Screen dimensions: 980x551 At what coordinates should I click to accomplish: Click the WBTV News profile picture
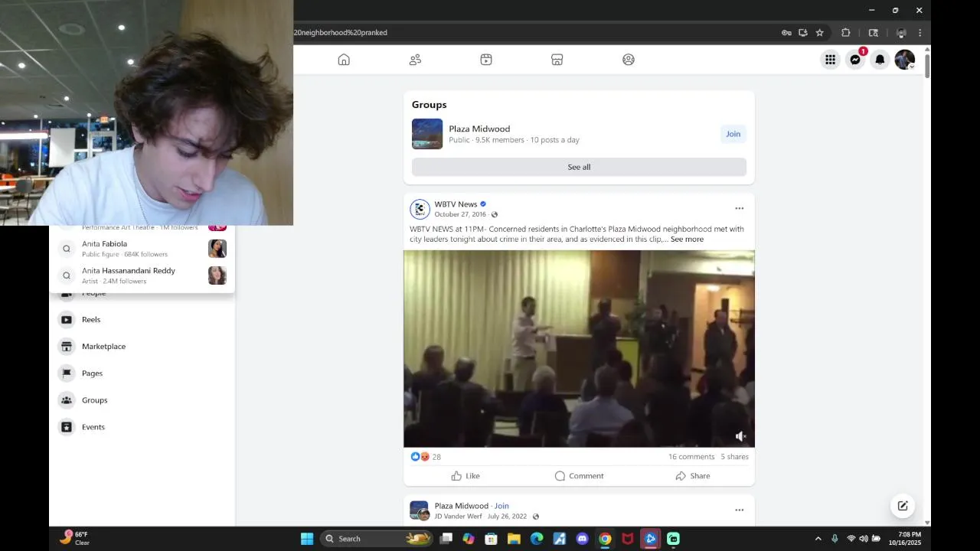pos(420,209)
